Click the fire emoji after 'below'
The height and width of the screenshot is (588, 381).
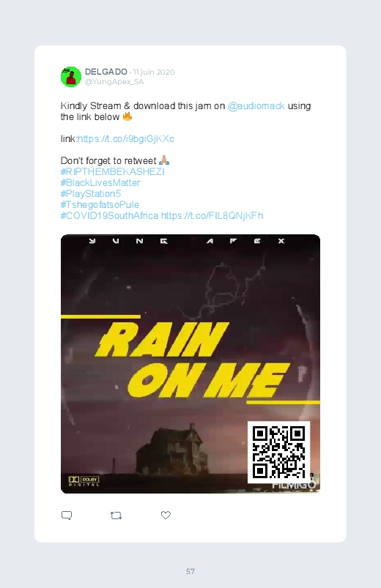pyautogui.click(x=127, y=116)
